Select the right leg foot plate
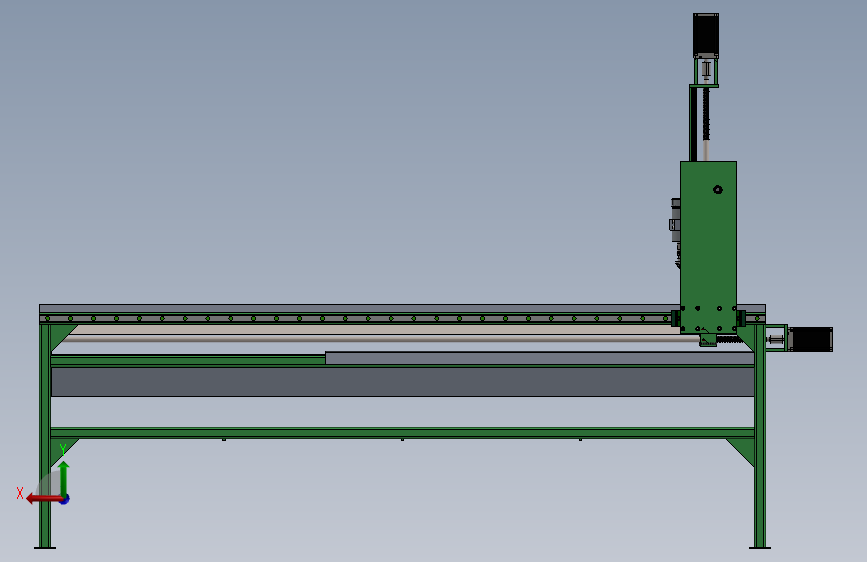Screen dimensions: 867x562 (760, 548)
